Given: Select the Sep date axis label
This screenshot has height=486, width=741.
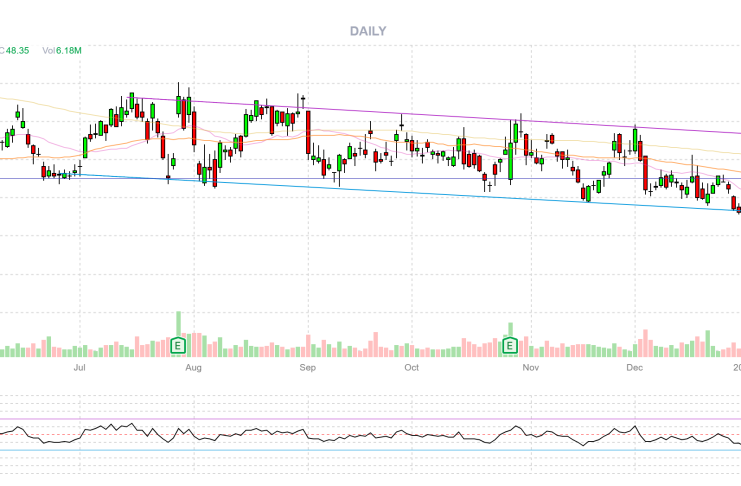Looking at the screenshot, I should (x=308, y=368).
